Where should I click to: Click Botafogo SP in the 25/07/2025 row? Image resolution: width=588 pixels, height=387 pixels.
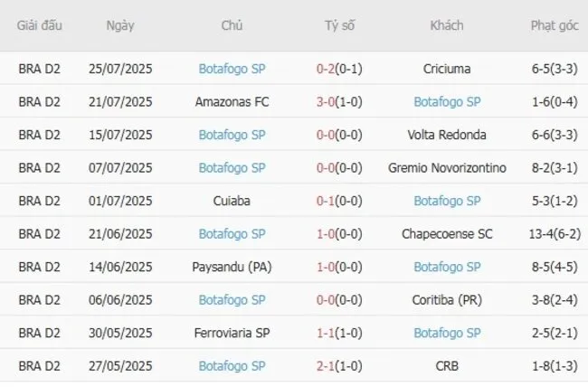pos(232,69)
